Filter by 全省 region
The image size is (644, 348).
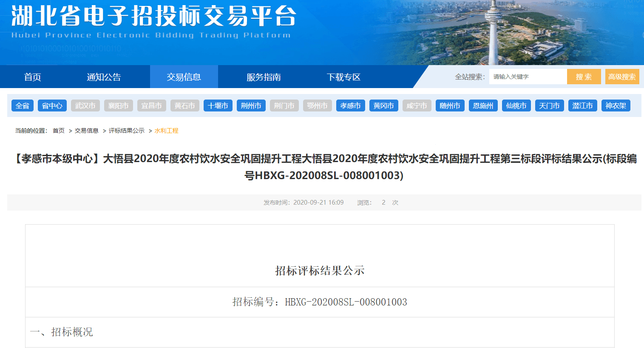point(23,106)
